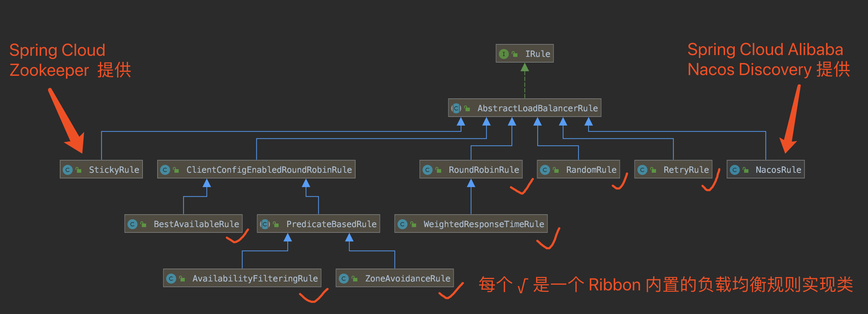Click the class icon on BestAvailableRule
868x314 pixels.
point(132,224)
